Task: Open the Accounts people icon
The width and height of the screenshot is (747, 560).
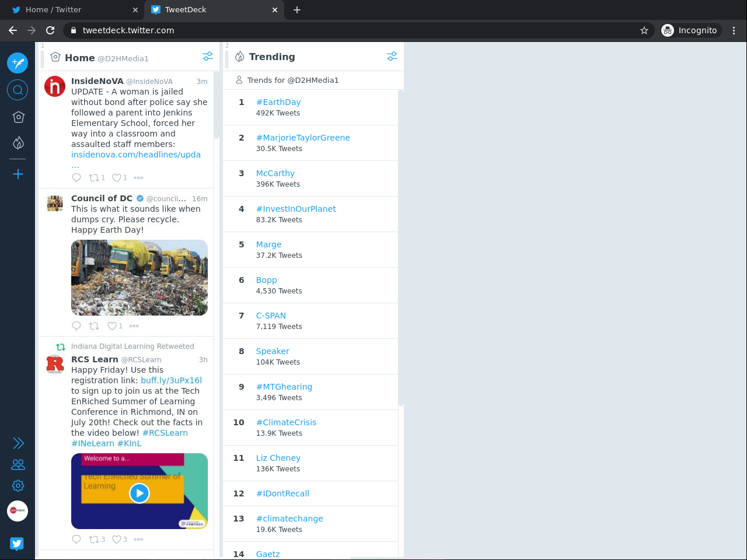Action: (x=18, y=464)
